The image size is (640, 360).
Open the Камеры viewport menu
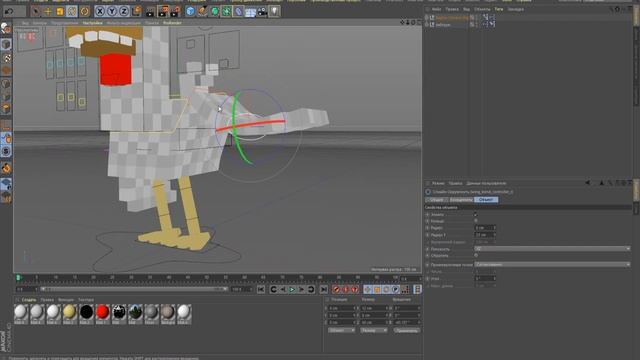click(x=40, y=23)
